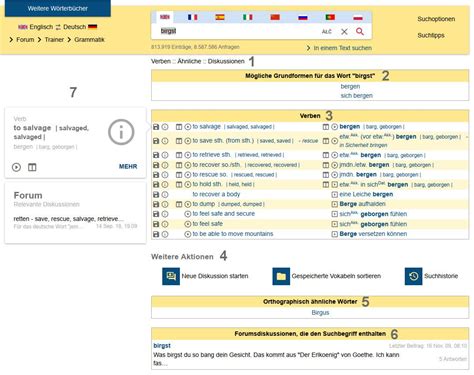
Task: Click the Neue Diskussion starten icon
Action: coord(171,276)
